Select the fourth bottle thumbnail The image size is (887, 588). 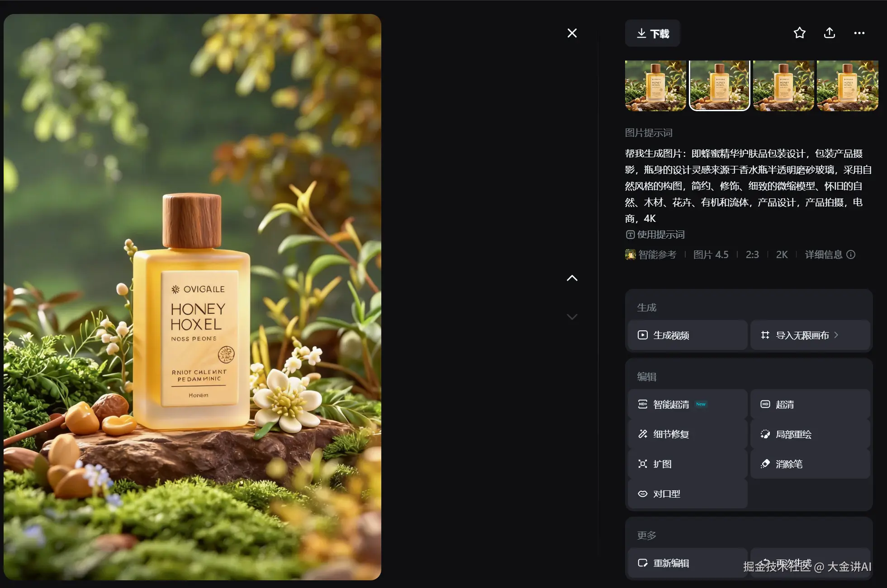[847, 86]
